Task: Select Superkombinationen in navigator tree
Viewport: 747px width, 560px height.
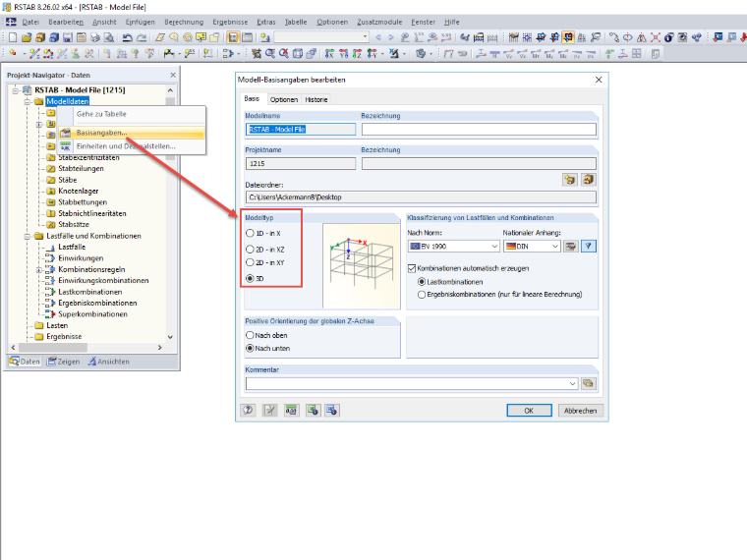Action: coord(92,314)
